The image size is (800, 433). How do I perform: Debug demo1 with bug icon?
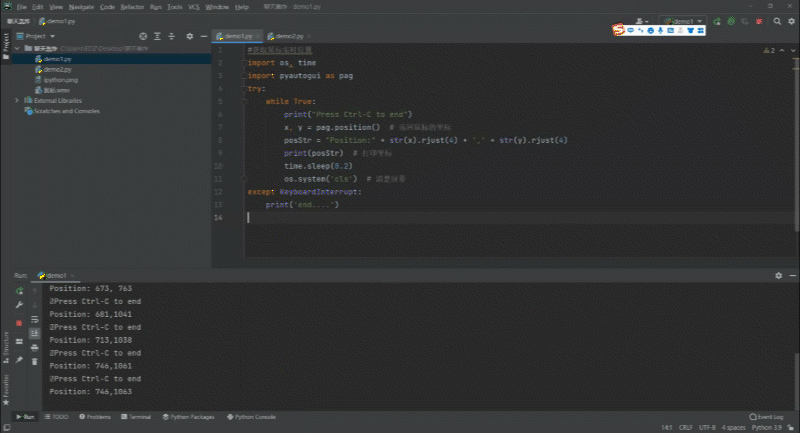coord(731,21)
